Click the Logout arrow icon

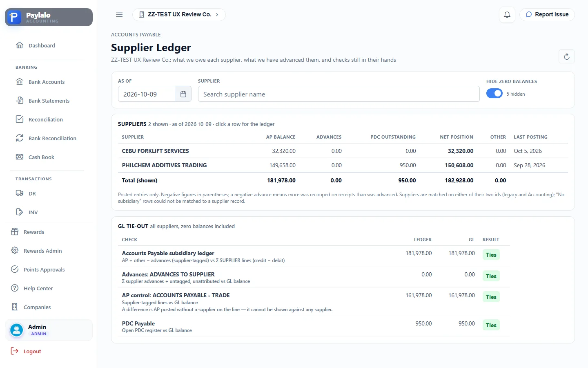click(15, 351)
